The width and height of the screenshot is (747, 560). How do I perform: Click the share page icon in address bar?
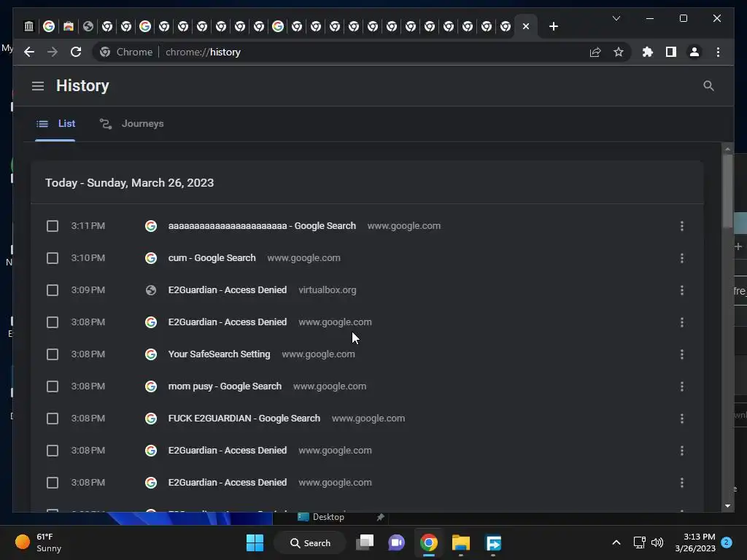pyautogui.click(x=595, y=52)
